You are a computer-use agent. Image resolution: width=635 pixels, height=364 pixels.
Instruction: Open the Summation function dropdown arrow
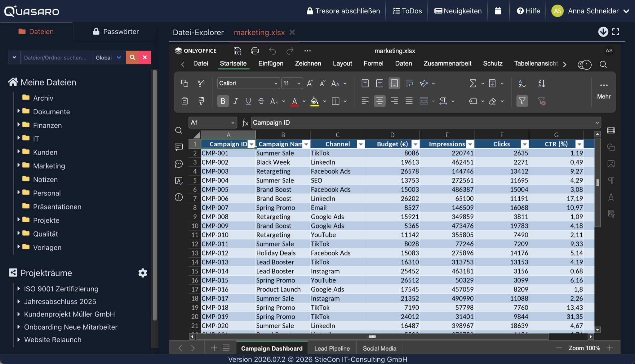tap(482, 83)
